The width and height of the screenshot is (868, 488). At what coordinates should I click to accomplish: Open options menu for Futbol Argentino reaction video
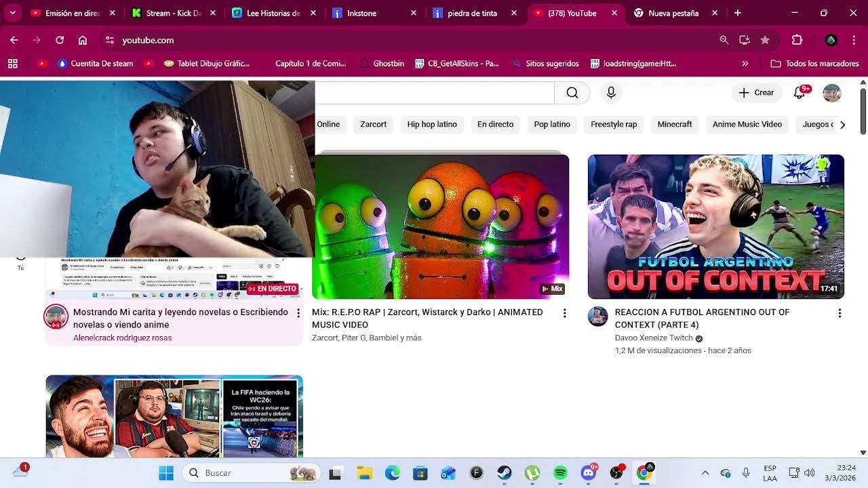coord(840,313)
